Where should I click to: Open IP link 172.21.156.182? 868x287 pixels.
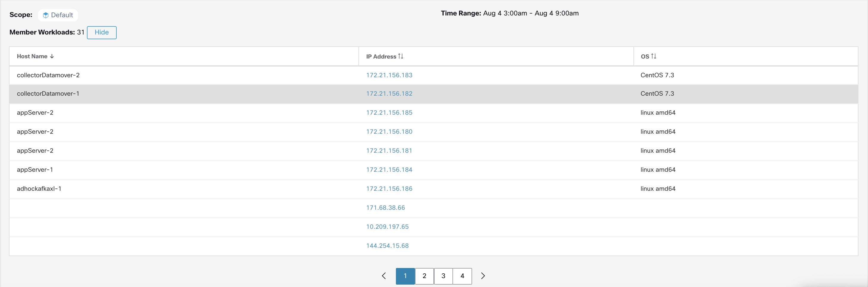click(389, 94)
